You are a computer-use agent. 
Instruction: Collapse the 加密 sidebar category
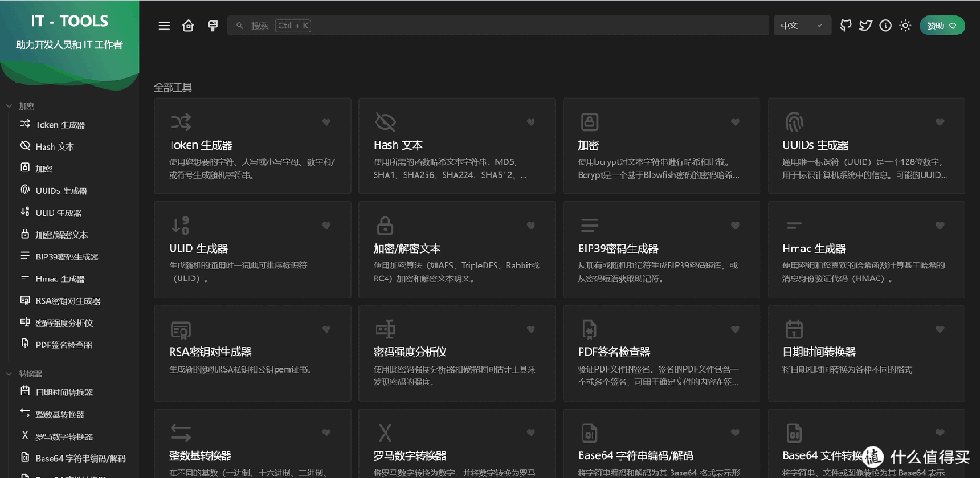tap(25, 106)
